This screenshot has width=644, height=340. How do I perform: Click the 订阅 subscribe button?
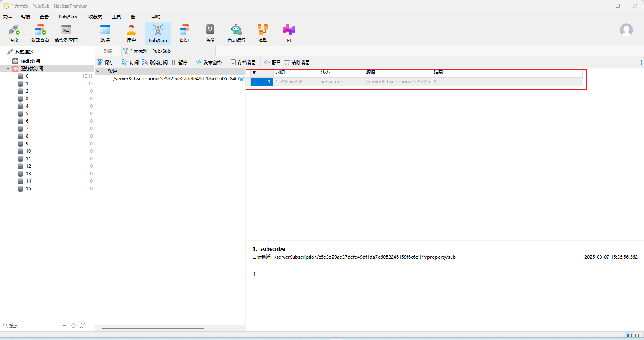pyautogui.click(x=130, y=62)
